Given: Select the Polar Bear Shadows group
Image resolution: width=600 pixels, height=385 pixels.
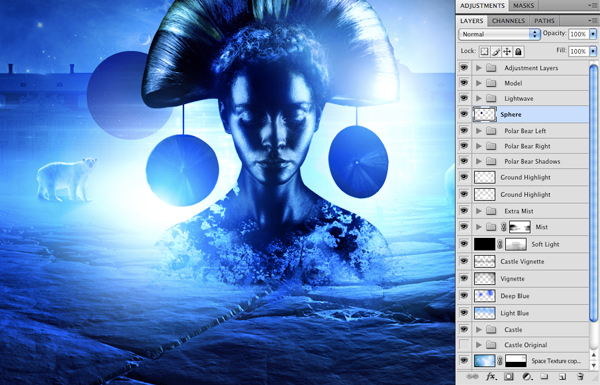Looking at the screenshot, I should click(523, 161).
